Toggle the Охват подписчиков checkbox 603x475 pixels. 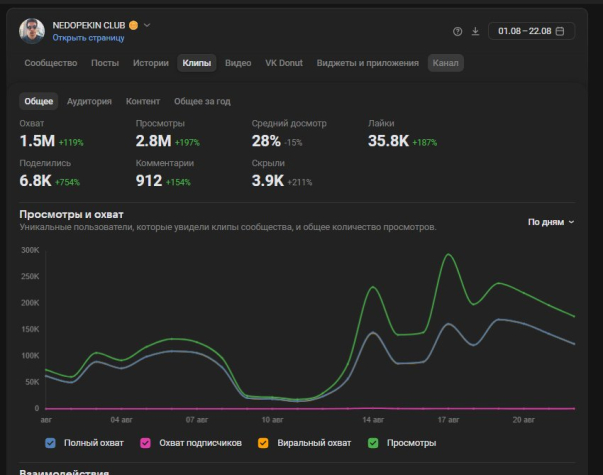pos(145,443)
